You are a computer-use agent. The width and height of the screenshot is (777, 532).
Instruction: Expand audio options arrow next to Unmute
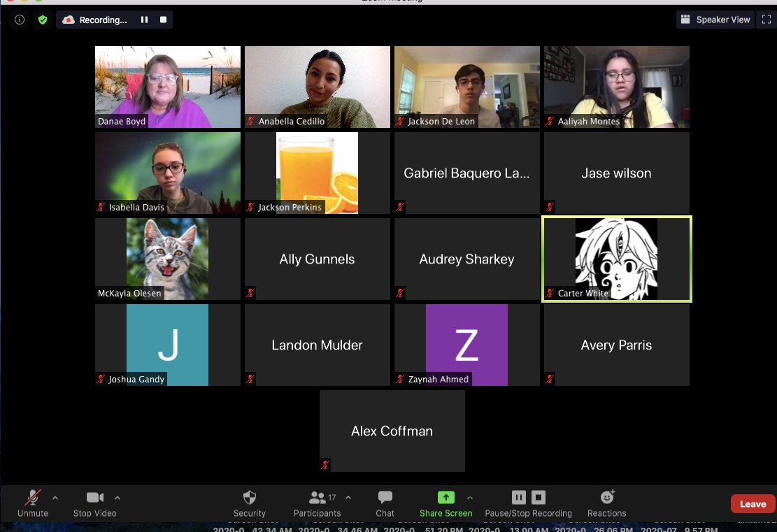55,498
